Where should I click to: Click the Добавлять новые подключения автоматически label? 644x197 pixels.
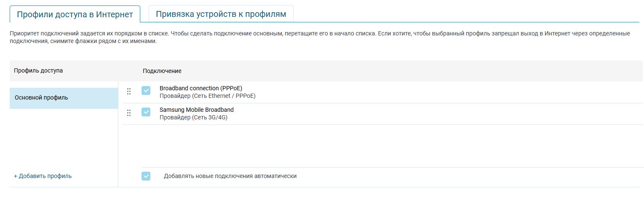point(230,176)
